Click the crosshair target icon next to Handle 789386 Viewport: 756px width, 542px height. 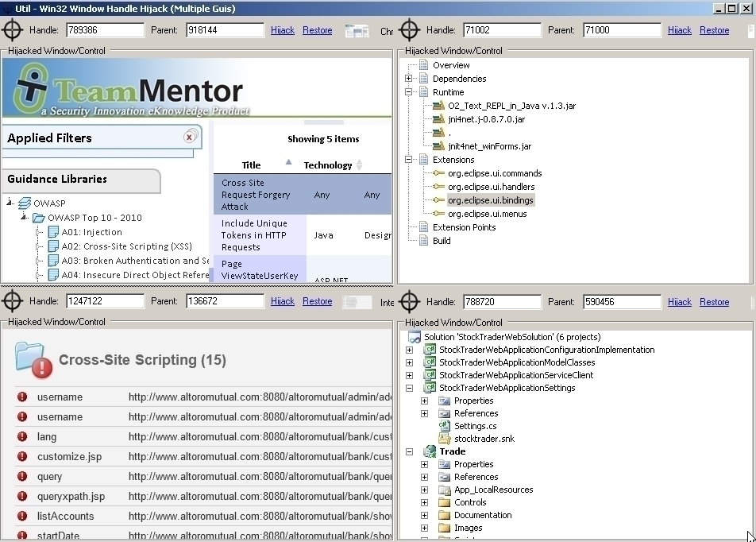point(13,30)
